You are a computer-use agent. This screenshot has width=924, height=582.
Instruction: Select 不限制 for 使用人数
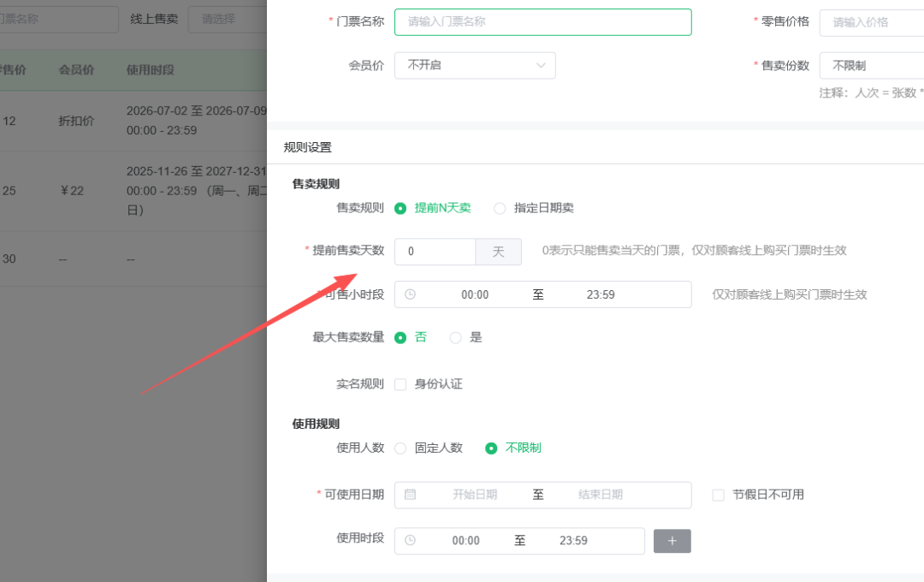point(491,448)
